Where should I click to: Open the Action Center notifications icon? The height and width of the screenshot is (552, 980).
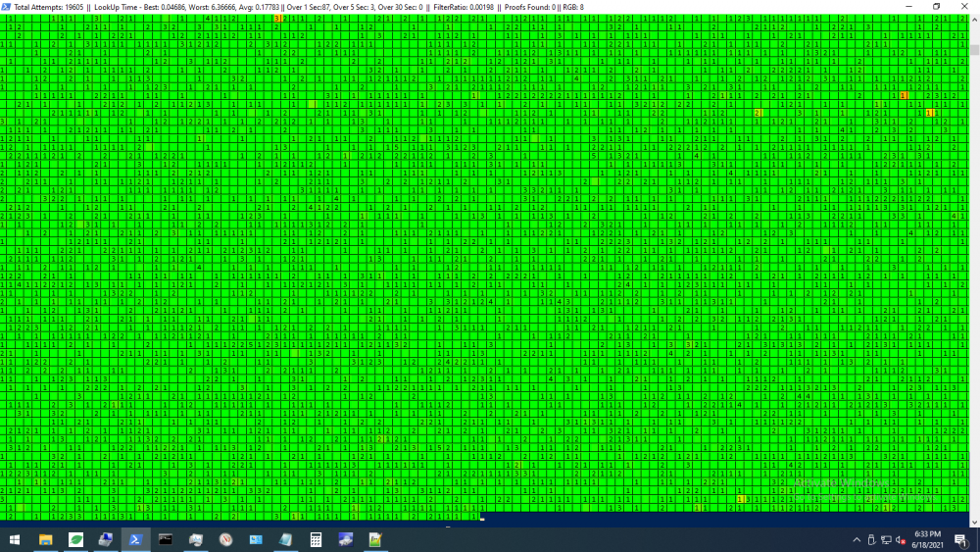(960, 540)
